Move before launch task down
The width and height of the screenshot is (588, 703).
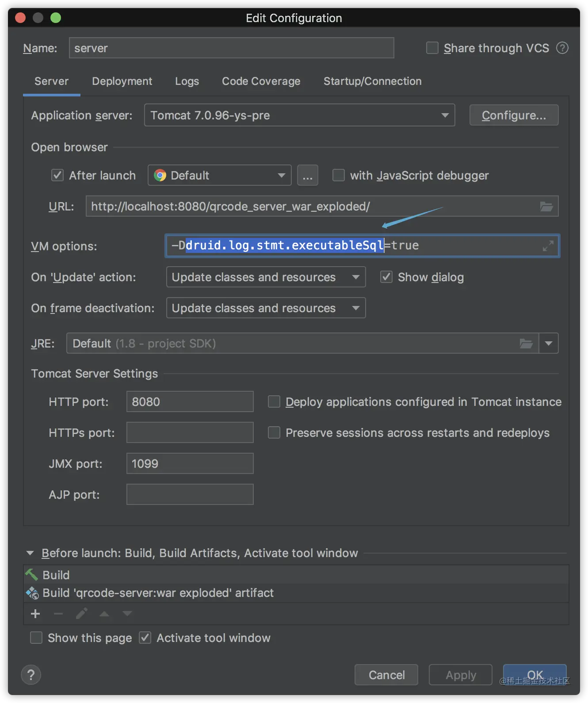127,614
